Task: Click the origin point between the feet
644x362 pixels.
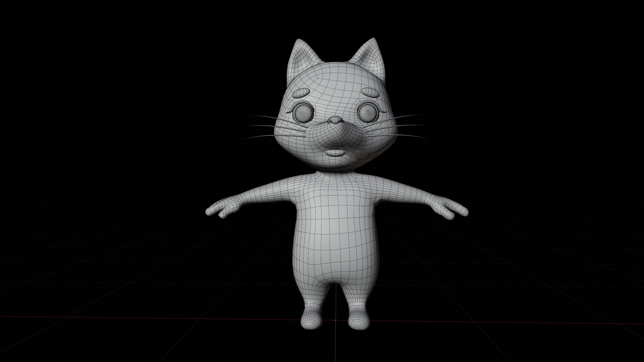Action: [x=335, y=320]
